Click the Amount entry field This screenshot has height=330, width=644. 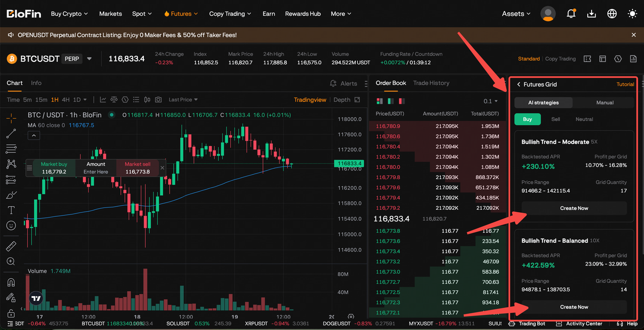coord(96,168)
